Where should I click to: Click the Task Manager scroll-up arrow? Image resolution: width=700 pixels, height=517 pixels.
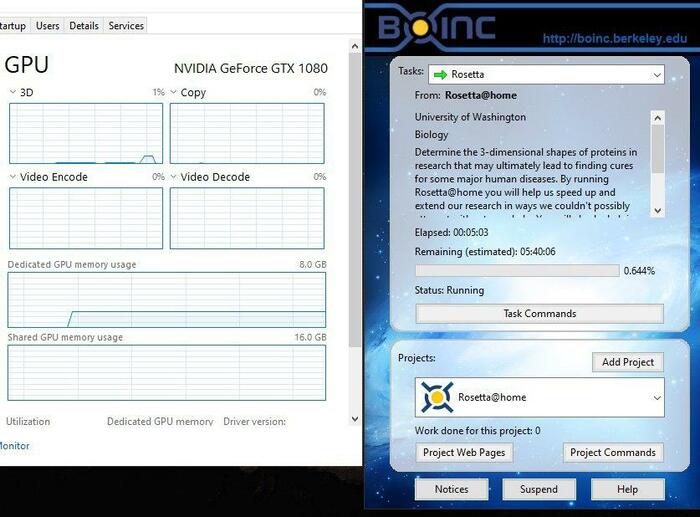(355, 46)
